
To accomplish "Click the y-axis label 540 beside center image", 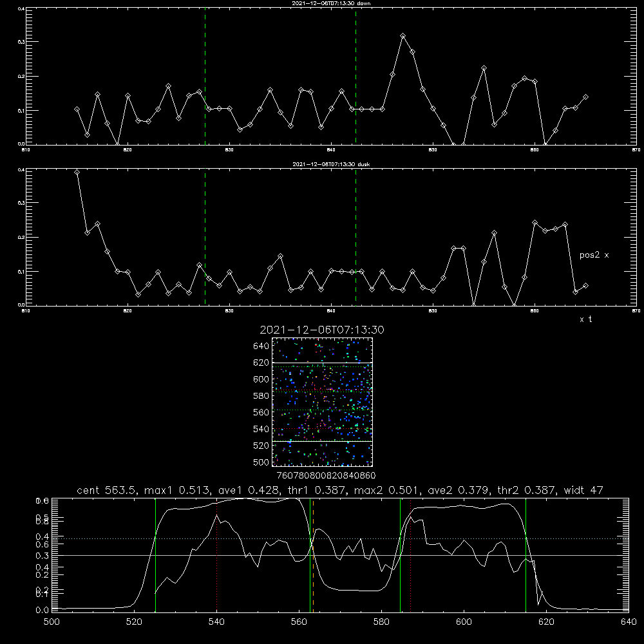I will pyautogui.click(x=261, y=429).
